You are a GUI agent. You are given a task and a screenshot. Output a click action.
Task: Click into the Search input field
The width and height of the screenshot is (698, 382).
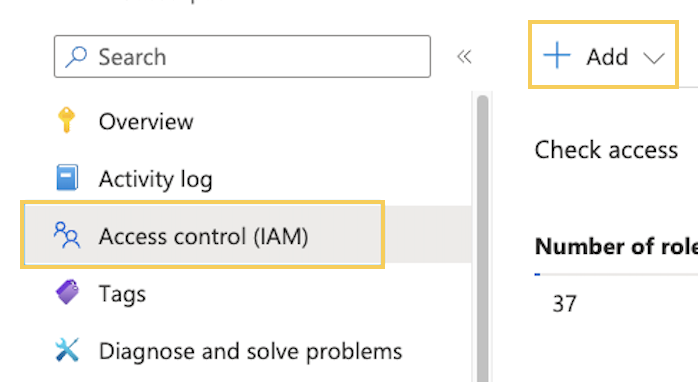(x=242, y=57)
